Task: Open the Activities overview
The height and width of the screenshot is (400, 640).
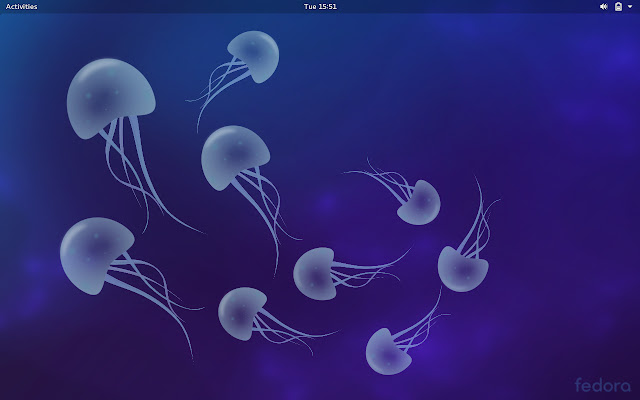Action: tap(22, 7)
